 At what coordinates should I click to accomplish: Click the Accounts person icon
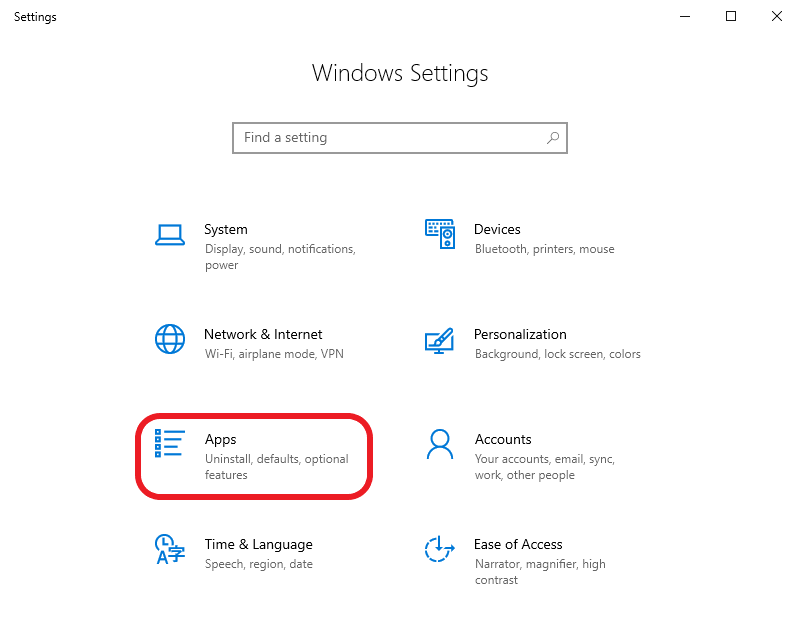click(440, 445)
